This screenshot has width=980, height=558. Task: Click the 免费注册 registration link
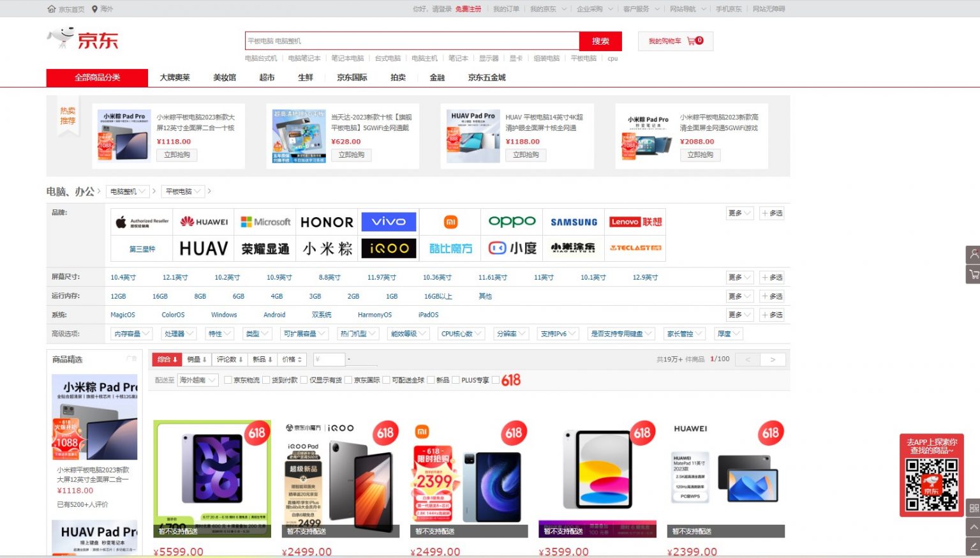[468, 9]
